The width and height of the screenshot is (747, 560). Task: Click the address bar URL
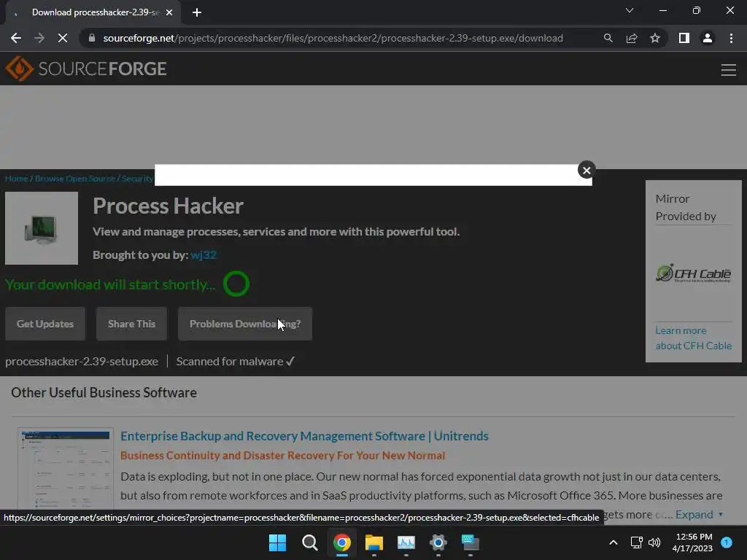(x=333, y=38)
